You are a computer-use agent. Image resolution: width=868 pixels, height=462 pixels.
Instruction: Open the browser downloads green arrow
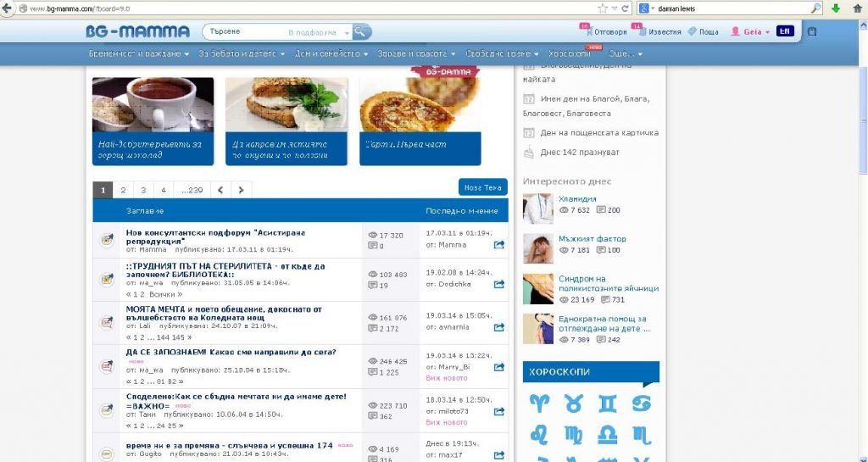click(x=836, y=8)
